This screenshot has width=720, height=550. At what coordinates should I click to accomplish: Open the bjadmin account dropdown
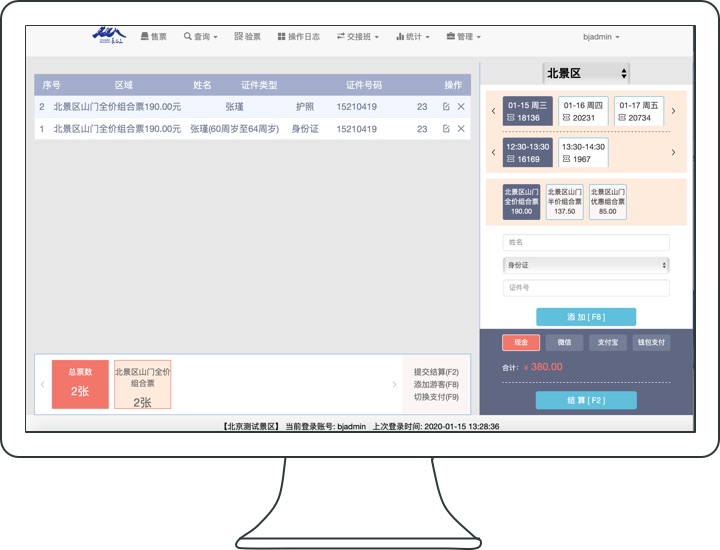(601, 37)
